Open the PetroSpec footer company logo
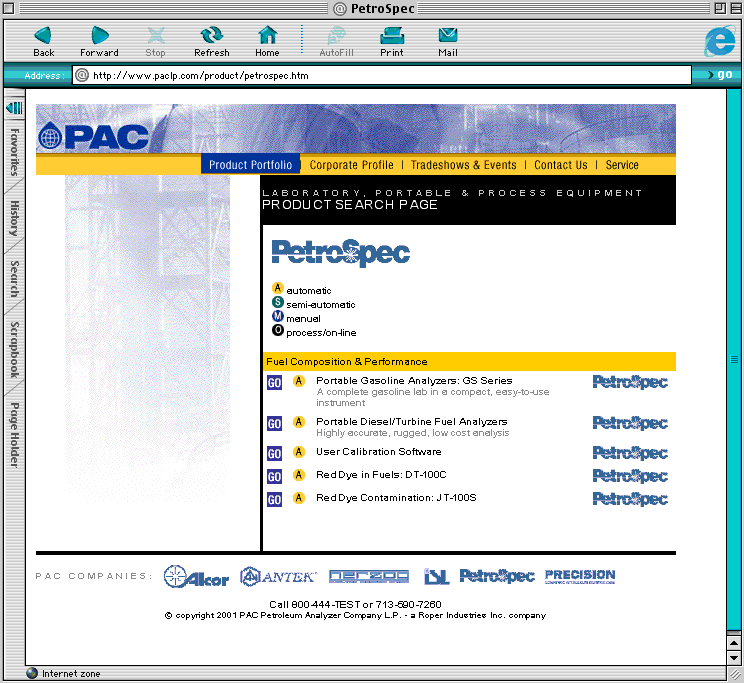744x683 pixels. point(497,576)
